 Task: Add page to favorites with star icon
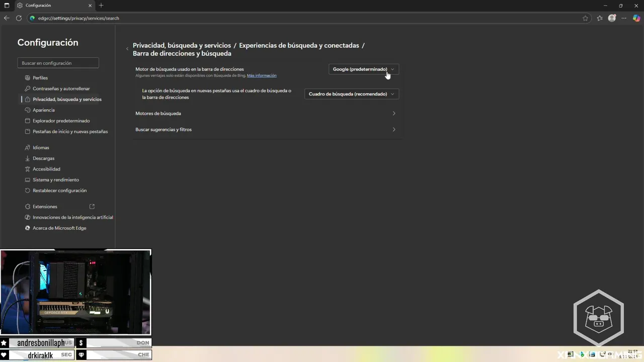point(585,18)
